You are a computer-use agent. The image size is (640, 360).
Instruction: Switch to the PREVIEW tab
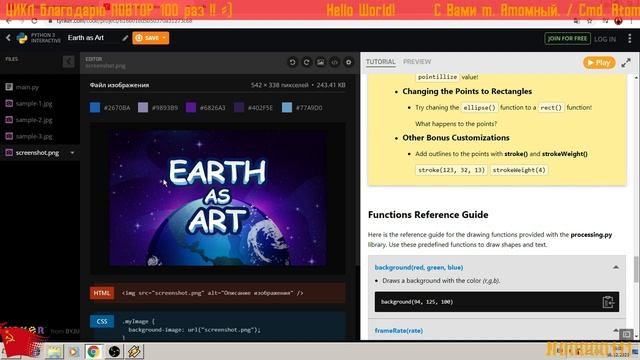point(417,62)
